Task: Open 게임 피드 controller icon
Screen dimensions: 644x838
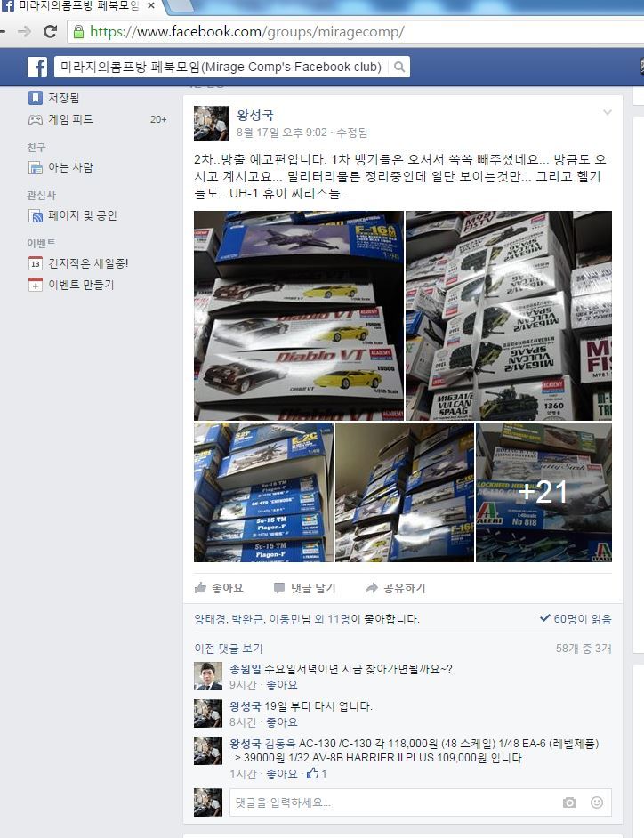Action: 36,120
